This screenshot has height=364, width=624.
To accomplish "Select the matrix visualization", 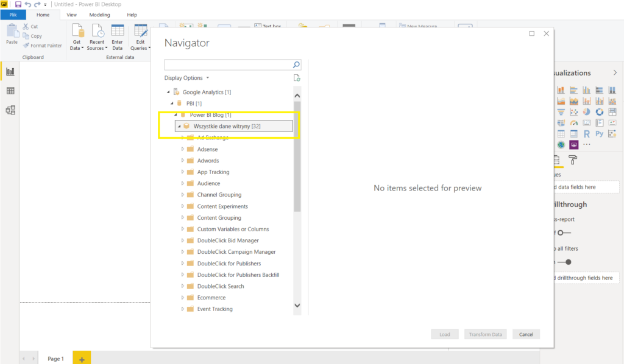I will 573,134.
